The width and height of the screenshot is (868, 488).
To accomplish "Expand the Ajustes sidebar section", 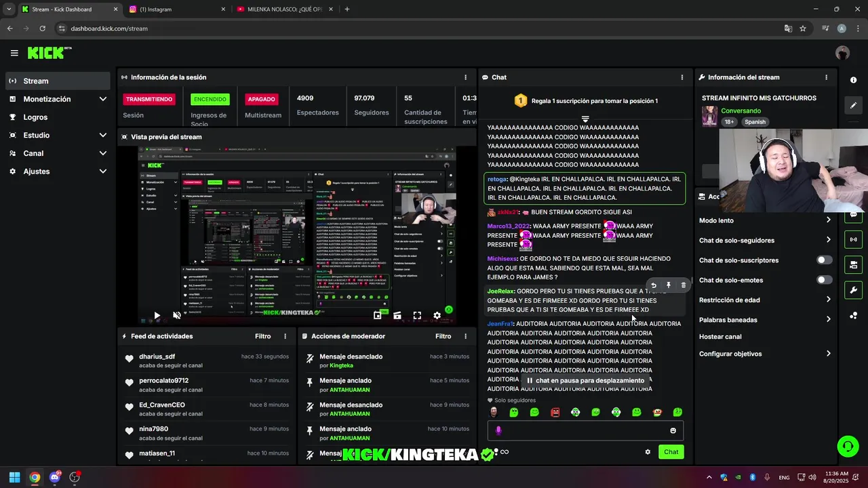I will click(x=58, y=171).
